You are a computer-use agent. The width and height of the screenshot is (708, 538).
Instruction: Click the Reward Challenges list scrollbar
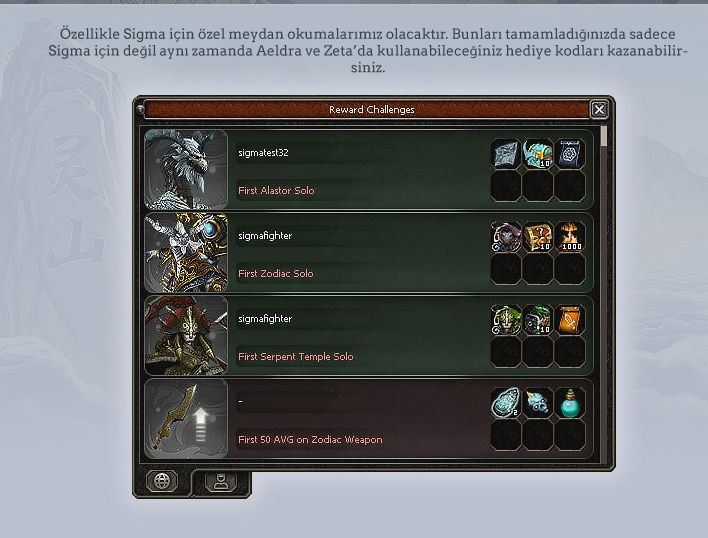(x=604, y=294)
